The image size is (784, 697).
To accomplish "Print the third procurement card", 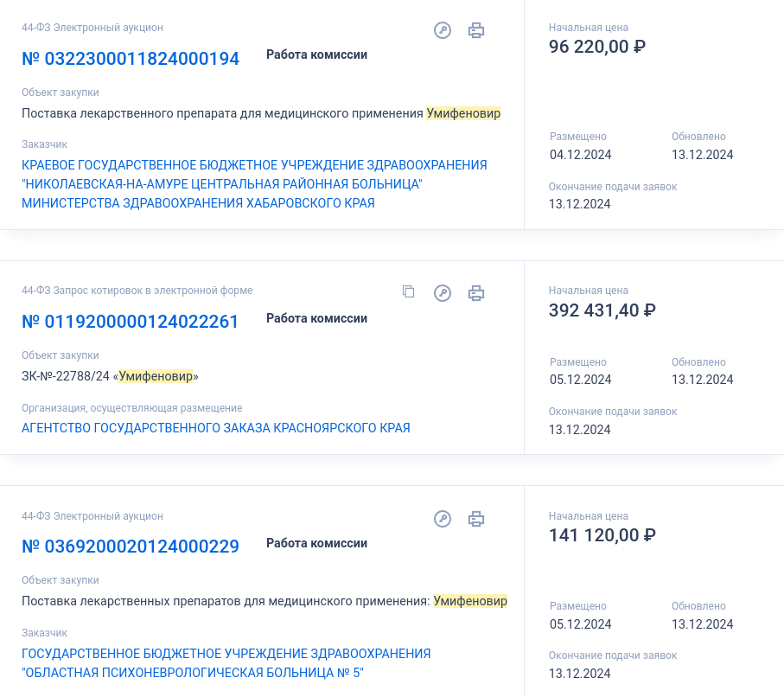I will click(x=475, y=518).
